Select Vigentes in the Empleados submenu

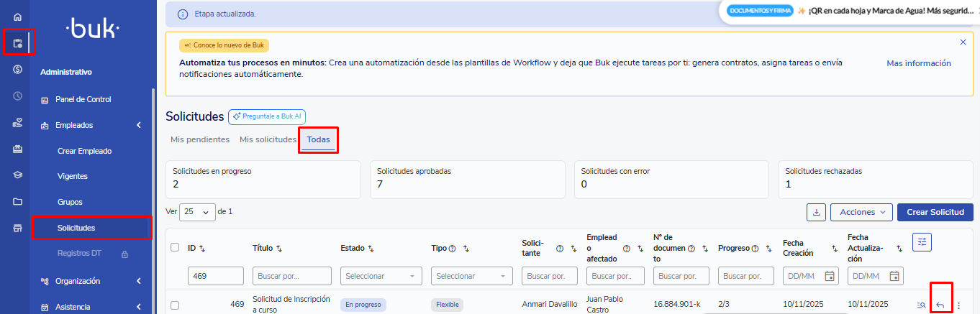[x=73, y=176]
